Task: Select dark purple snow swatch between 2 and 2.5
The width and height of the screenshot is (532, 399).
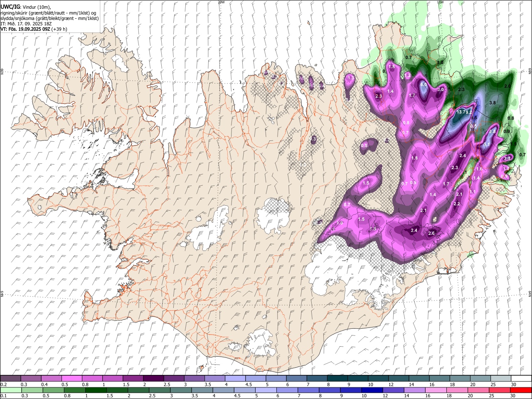Action: [x=153, y=378]
